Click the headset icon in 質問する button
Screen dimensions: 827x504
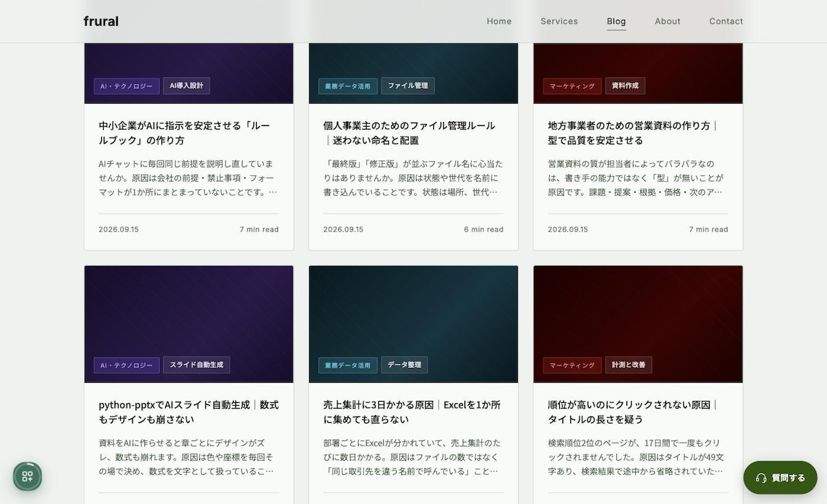point(761,478)
